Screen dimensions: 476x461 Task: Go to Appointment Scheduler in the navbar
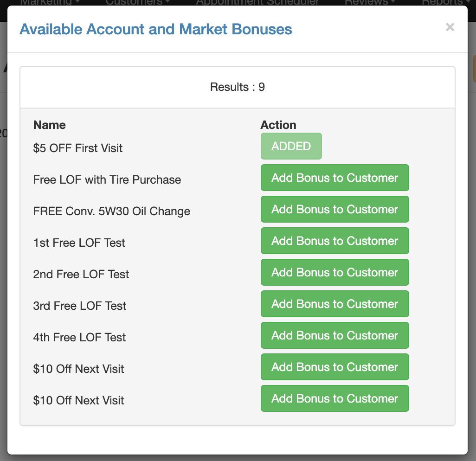pos(257,2)
